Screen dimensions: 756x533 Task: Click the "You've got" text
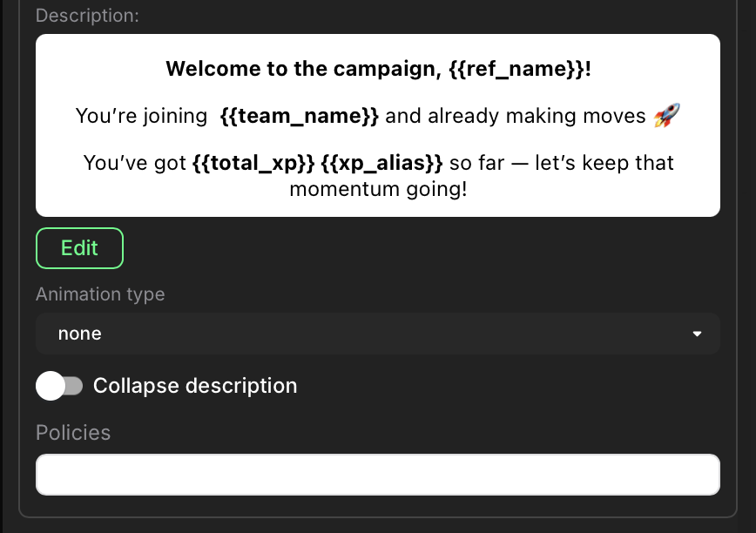coord(134,163)
